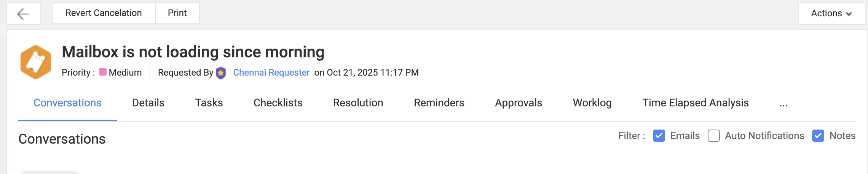The image size is (868, 174).
Task: Open the Actions dropdown menu
Action: tap(831, 14)
